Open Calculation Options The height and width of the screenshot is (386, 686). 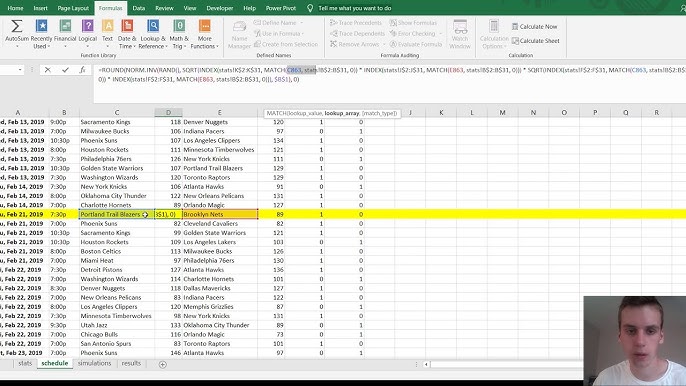494,34
